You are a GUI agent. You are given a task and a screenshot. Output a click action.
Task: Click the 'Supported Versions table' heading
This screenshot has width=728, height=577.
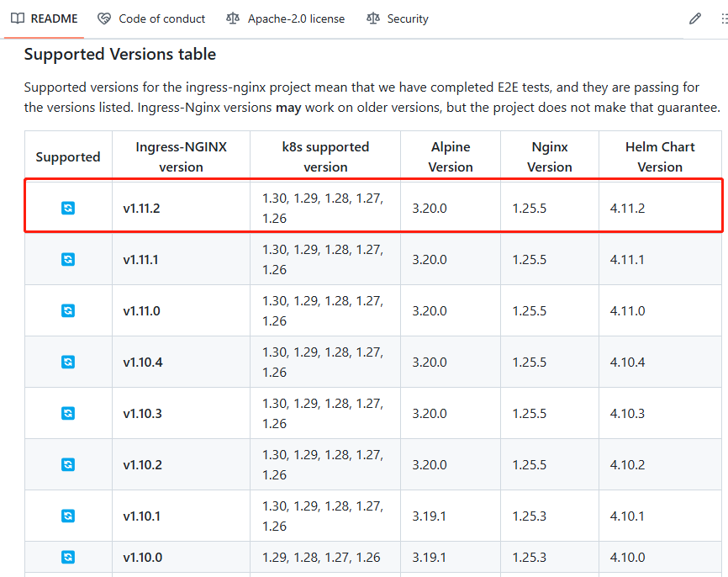[x=119, y=55]
